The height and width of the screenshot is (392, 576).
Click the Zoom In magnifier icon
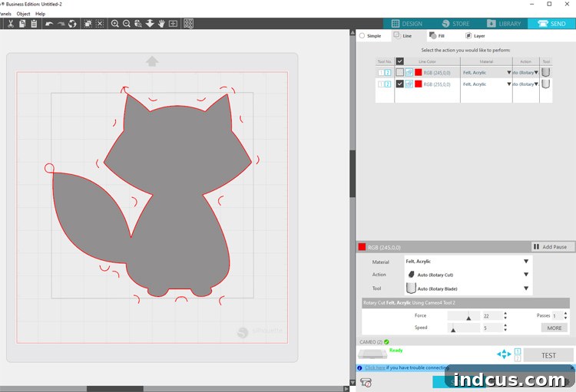[115, 24]
